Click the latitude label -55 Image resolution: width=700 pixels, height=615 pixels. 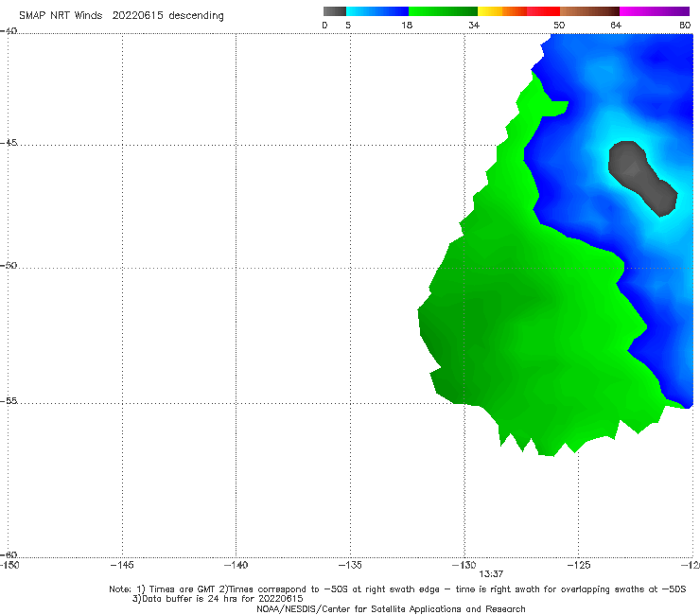pyautogui.click(x=9, y=400)
